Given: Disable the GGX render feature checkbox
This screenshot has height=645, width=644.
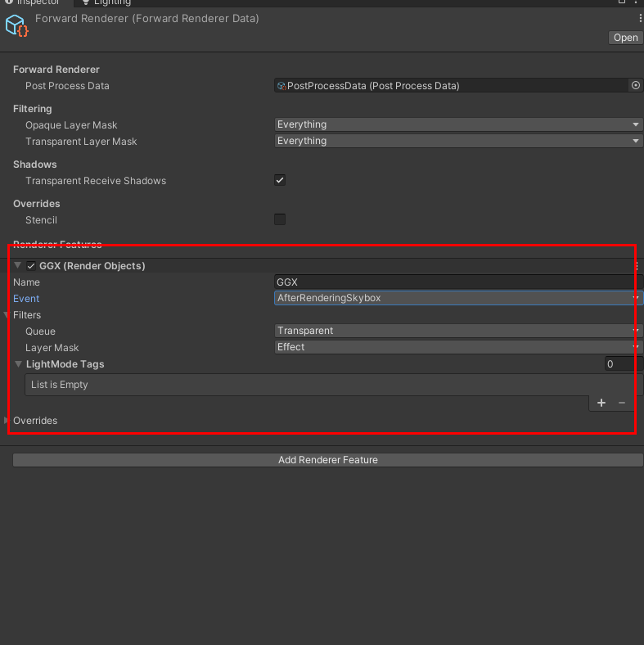Looking at the screenshot, I should [31, 266].
